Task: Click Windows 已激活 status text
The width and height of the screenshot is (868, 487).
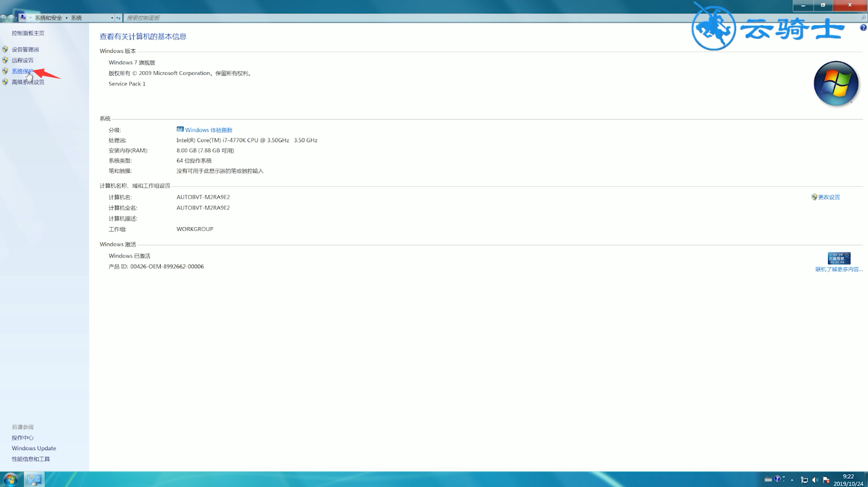Action: (x=129, y=256)
